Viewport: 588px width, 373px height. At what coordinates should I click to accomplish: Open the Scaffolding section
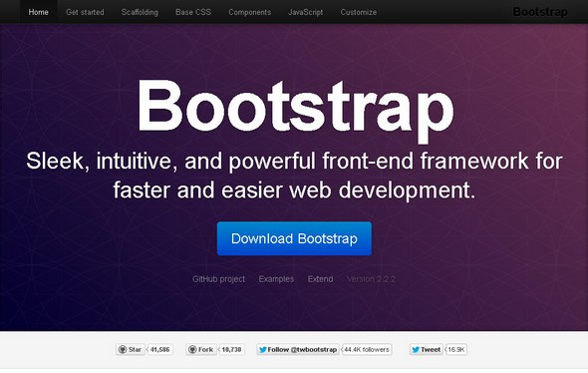pos(140,12)
